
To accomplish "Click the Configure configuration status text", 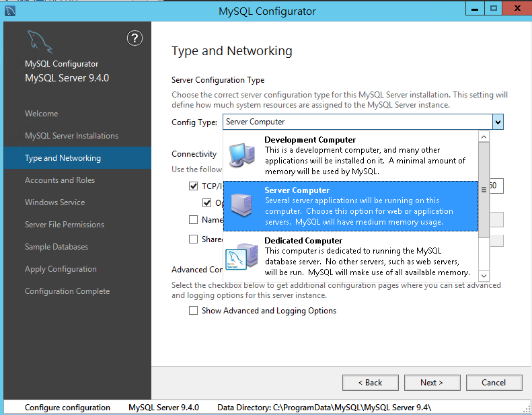I will pyautogui.click(x=67, y=407).
